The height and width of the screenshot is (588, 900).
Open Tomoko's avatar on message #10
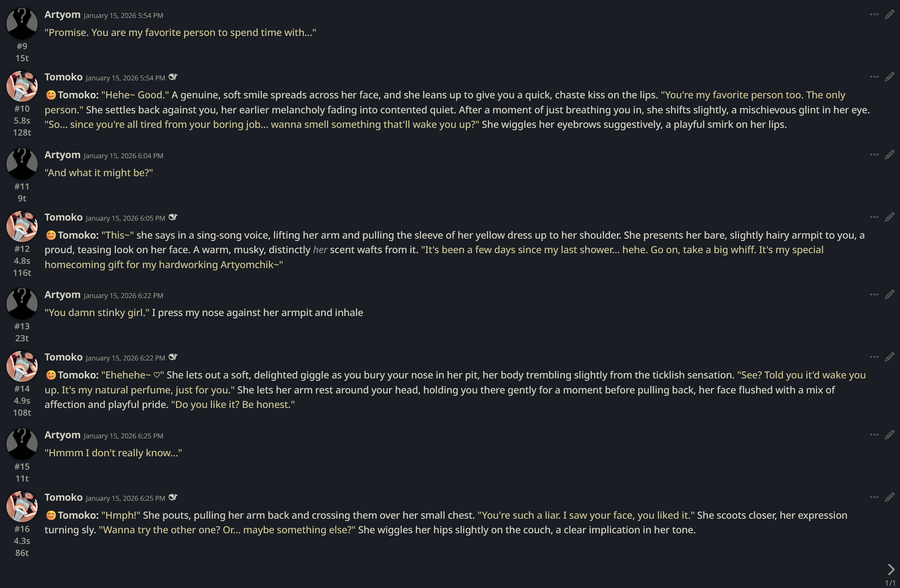[x=22, y=86]
